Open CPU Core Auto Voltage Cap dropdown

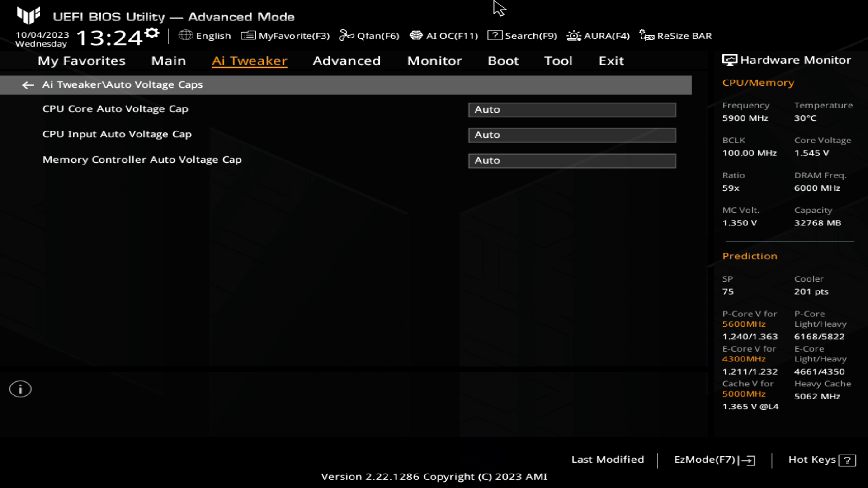(x=572, y=110)
